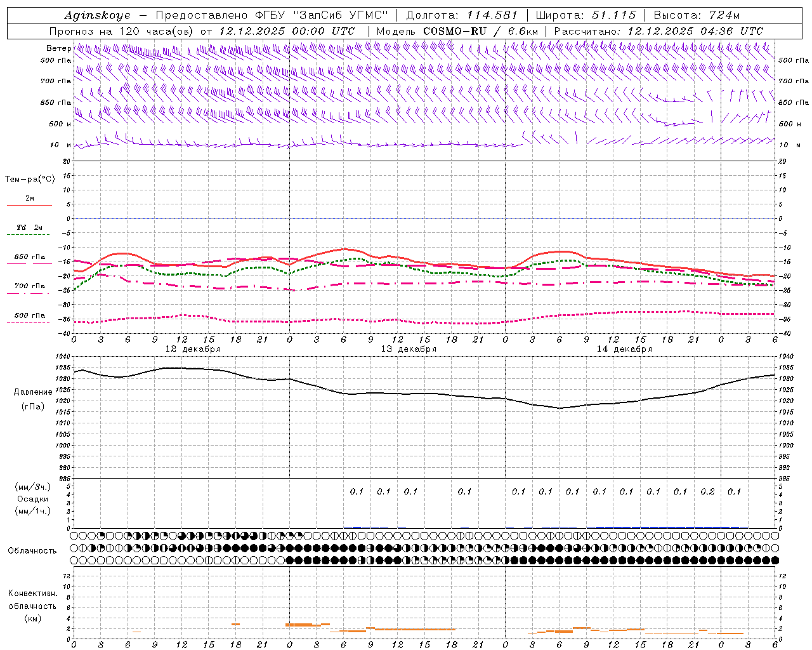
Task: Click the left "500 м" wind level label
Action: 61,124
